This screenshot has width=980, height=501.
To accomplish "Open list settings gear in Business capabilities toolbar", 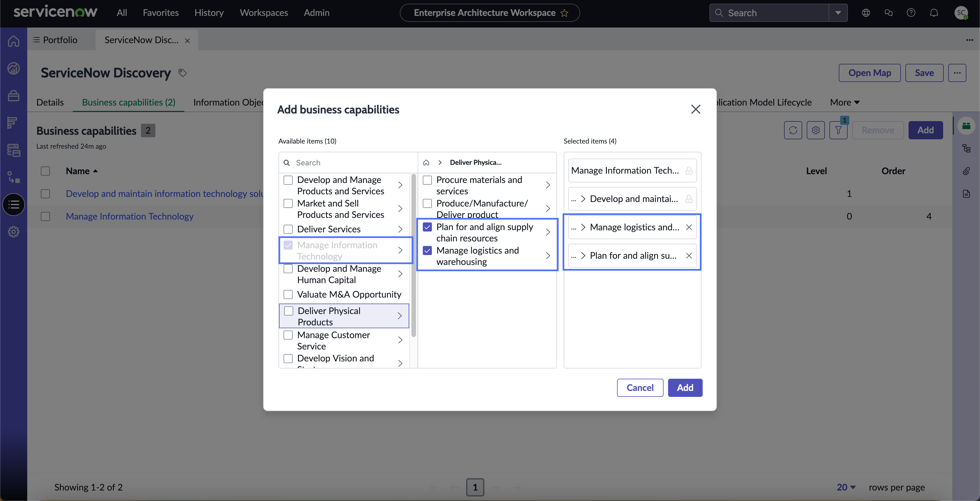I will tap(816, 130).
